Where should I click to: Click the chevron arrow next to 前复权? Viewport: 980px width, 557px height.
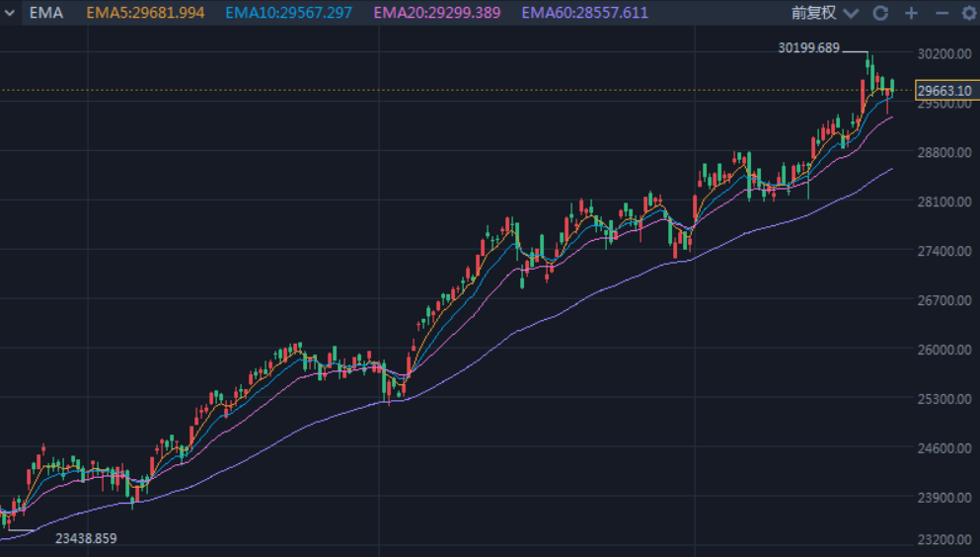pyautogui.click(x=851, y=13)
